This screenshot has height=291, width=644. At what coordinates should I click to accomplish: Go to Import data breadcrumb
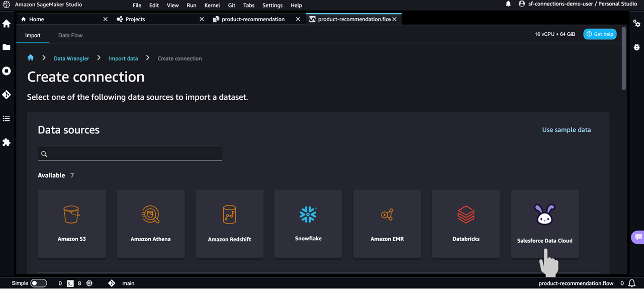[123, 58]
